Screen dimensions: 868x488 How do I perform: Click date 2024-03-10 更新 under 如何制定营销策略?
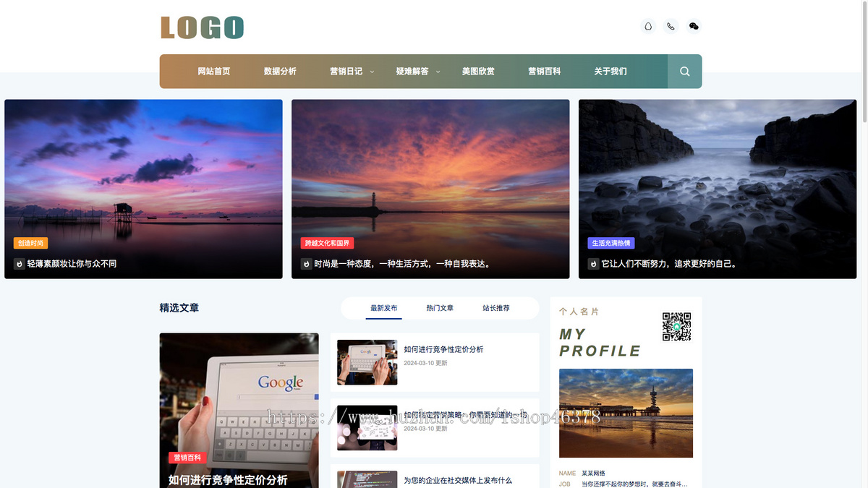425,429
